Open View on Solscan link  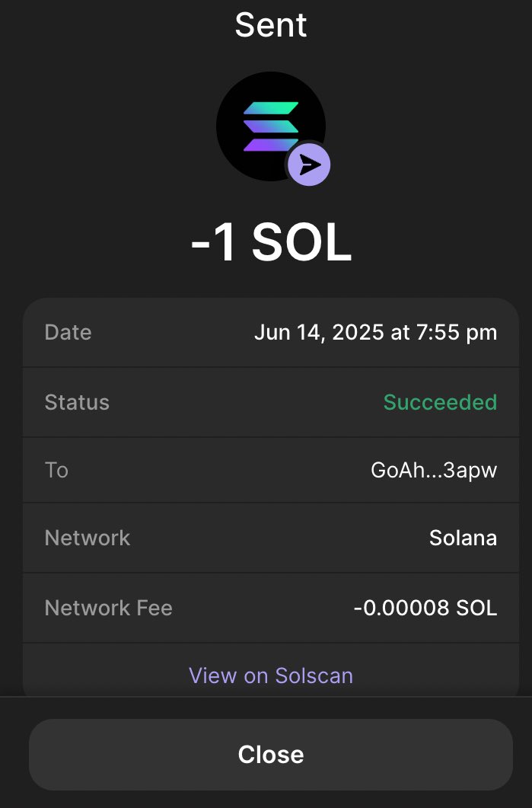click(271, 675)
